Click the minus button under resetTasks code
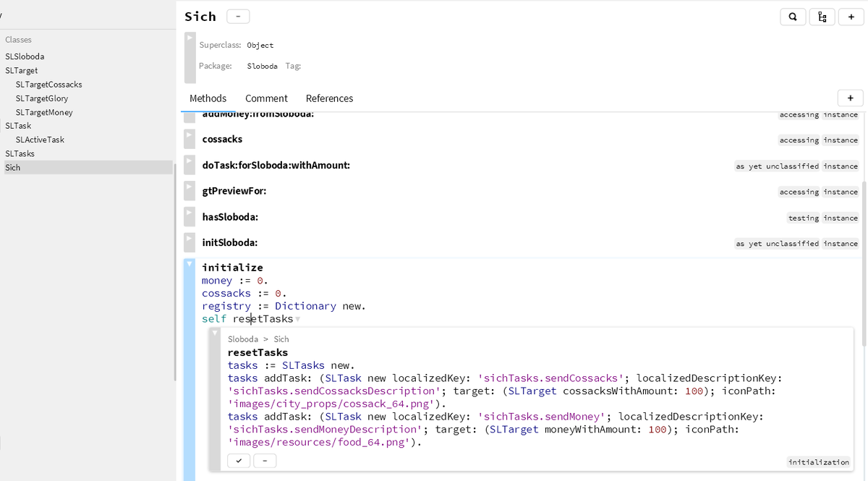Viewport: 868px width, 481px height. pos(265,460)
